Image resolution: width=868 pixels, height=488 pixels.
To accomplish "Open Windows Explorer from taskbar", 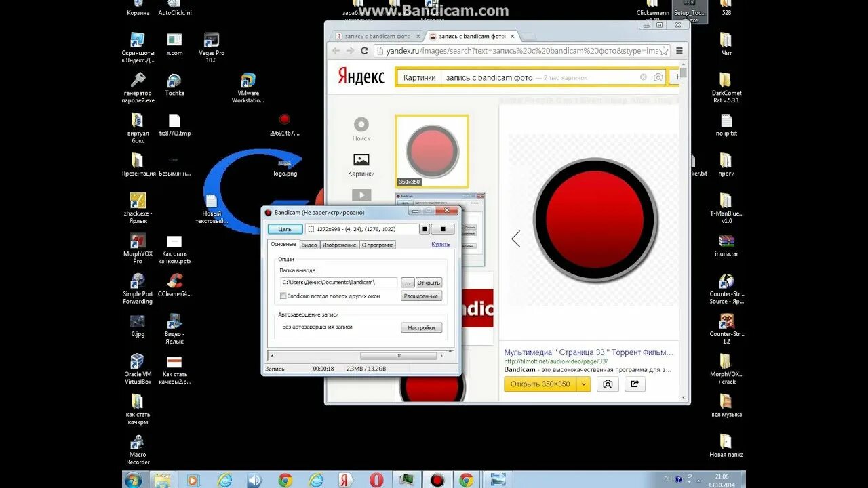I will click(x=162, y=480).
